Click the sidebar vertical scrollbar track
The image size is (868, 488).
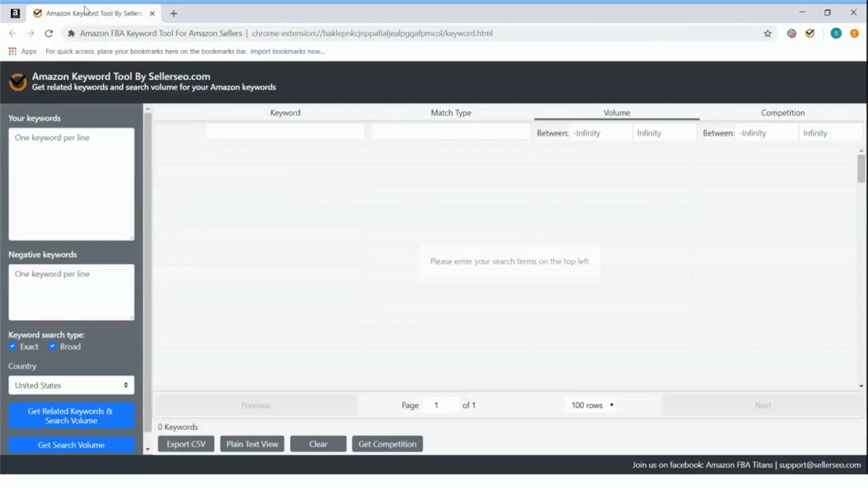[x=148, y=278]
